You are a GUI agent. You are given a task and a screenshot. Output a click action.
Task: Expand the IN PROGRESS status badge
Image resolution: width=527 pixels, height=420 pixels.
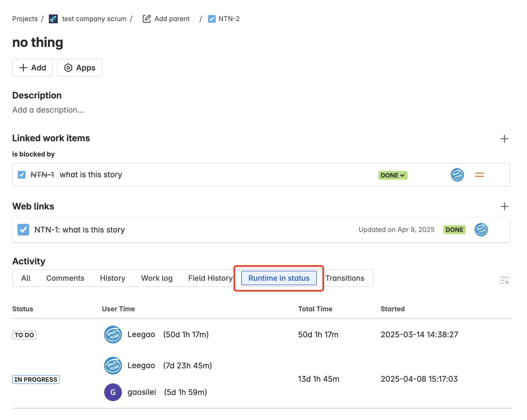36,379
